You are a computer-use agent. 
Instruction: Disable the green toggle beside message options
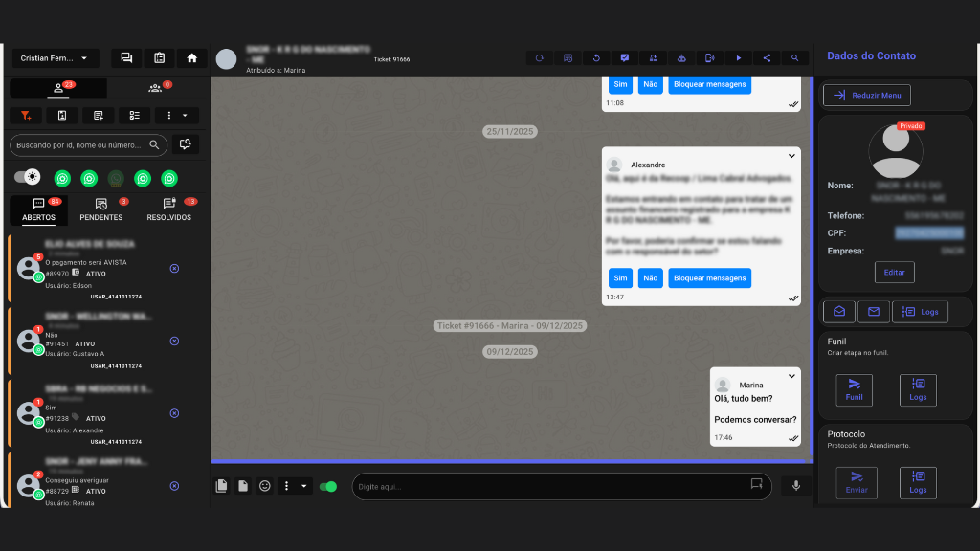click(x=328, y=486)
